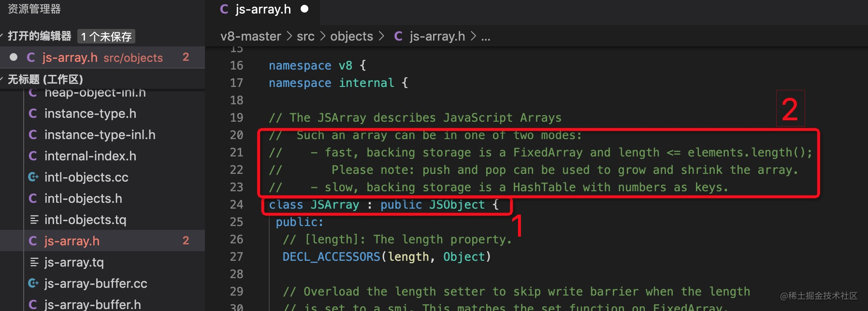Click C icon of js-array.h src/objects entry

[x=31, y=57]
